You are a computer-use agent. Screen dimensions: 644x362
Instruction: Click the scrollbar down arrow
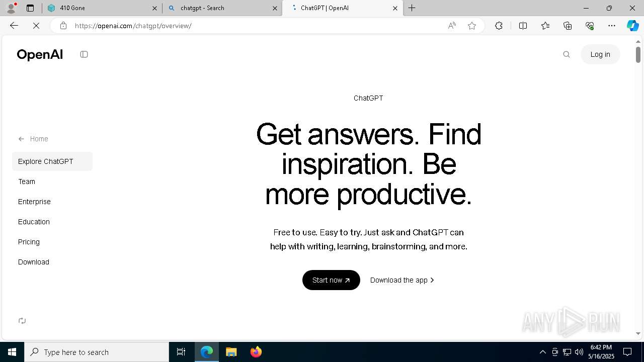(x=638, y=333)
